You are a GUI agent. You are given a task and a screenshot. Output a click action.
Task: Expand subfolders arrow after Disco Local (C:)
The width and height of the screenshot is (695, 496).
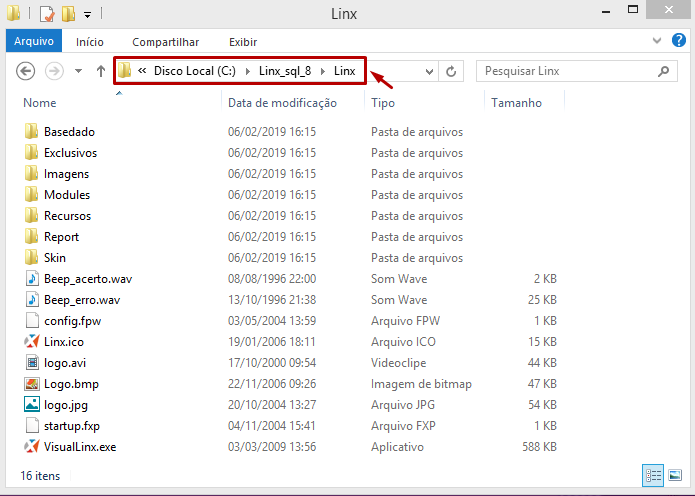247,71
